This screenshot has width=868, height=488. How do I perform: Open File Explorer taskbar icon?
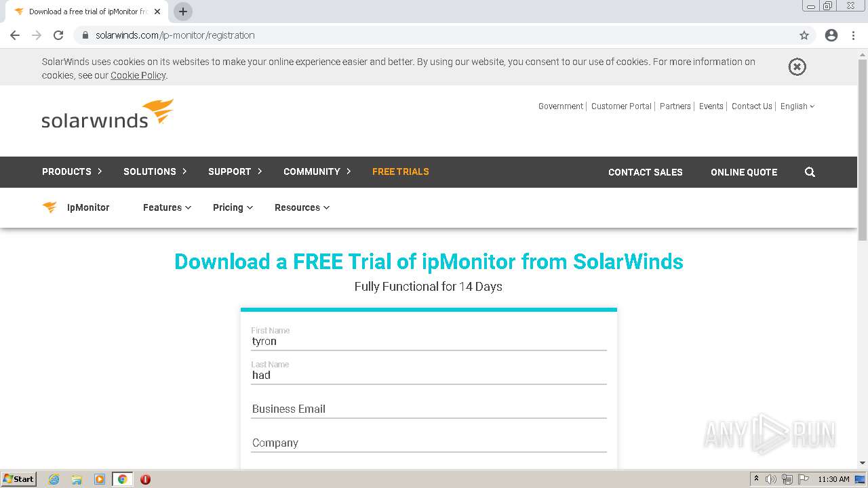coord(77,479)
